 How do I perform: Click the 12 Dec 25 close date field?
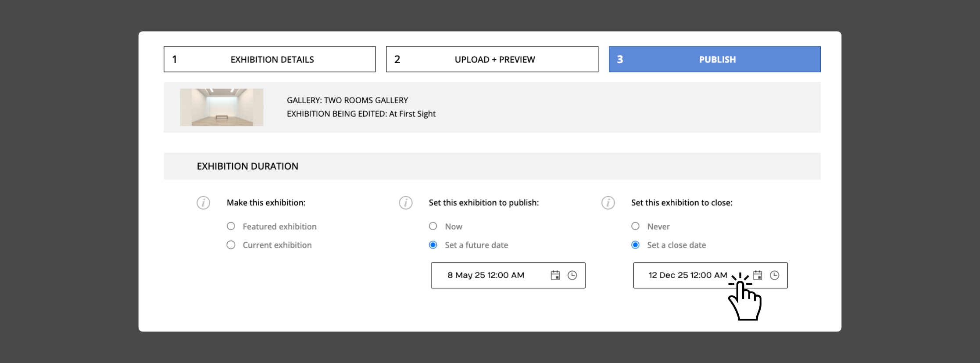[710, 275]
